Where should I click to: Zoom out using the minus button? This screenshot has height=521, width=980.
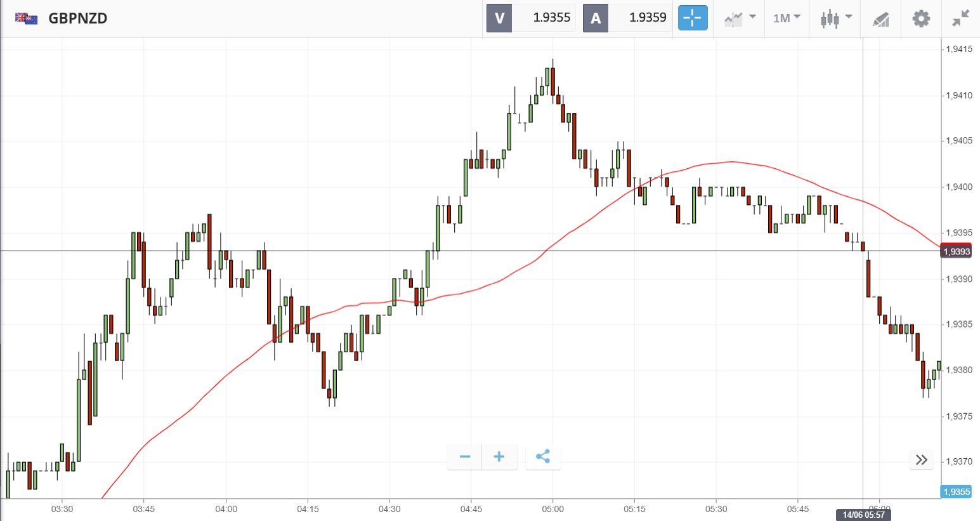(x=465, y=456)
